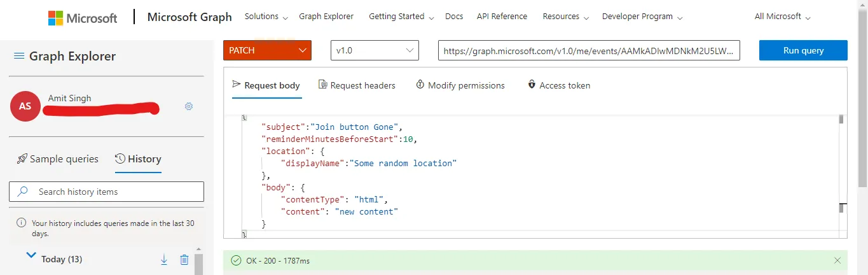This screenshot has height=275, width=868.
Task: Open the v1.0 version dropdown
Action: coord(375,50)
